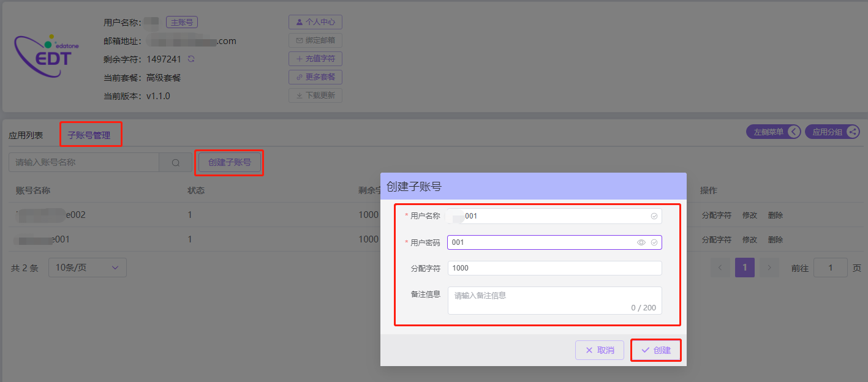Focus the 备注信息 remarks textarea
Image resolution: width=868 pixels, height=382 pixels.
pos(554,300)
